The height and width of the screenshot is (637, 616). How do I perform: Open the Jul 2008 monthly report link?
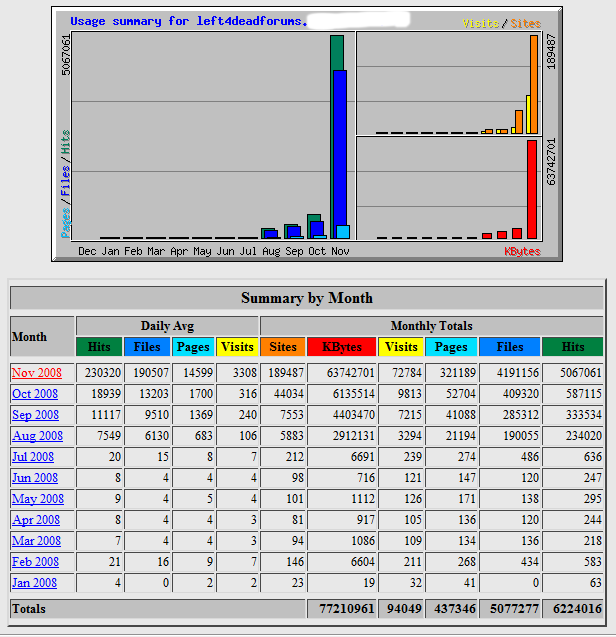(x=33, y=457)
